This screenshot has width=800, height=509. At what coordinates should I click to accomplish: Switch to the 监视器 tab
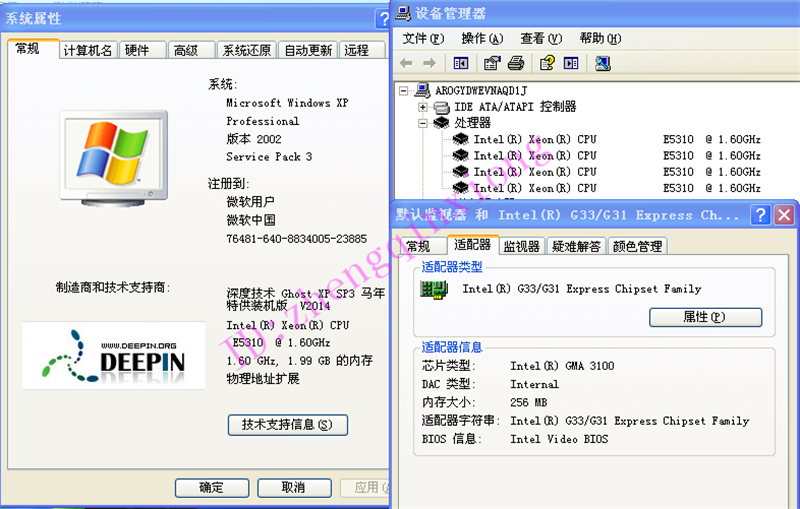coord(522,247)
